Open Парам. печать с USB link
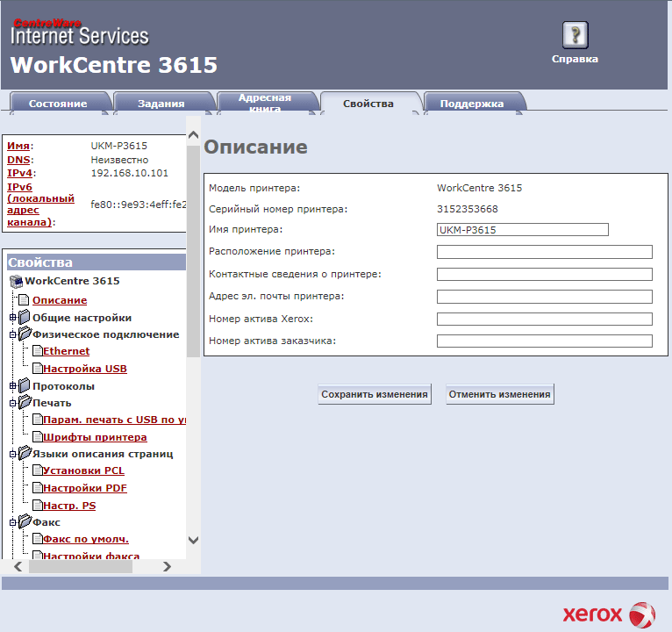This screenshot has width=672, height=632. (x=114, y=420)
